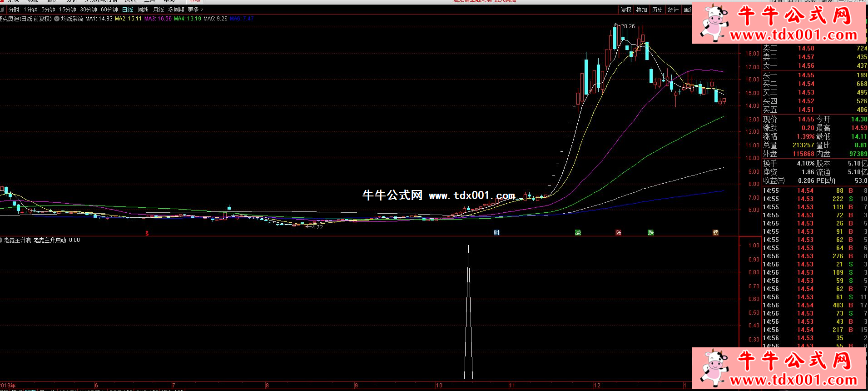The height and width of the screenshot is (391, 868).
Task: Open the 统计 statistics button
Action: (x=673, y=10)
